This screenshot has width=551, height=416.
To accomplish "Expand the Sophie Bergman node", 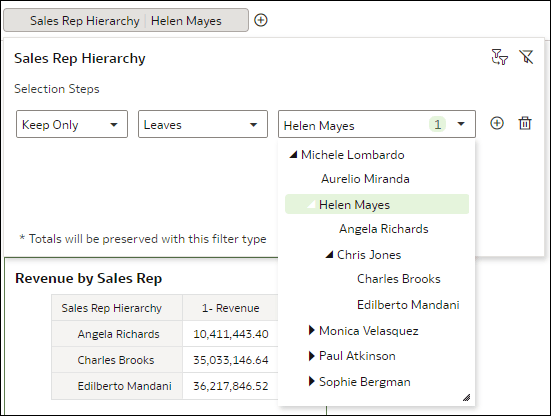I will (x=311, y=382).
